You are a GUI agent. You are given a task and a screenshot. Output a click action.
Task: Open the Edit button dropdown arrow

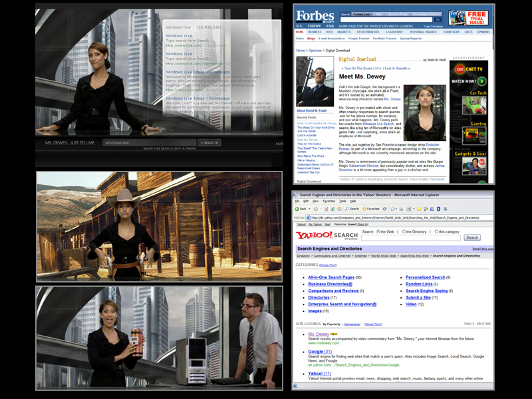(414, 209)
